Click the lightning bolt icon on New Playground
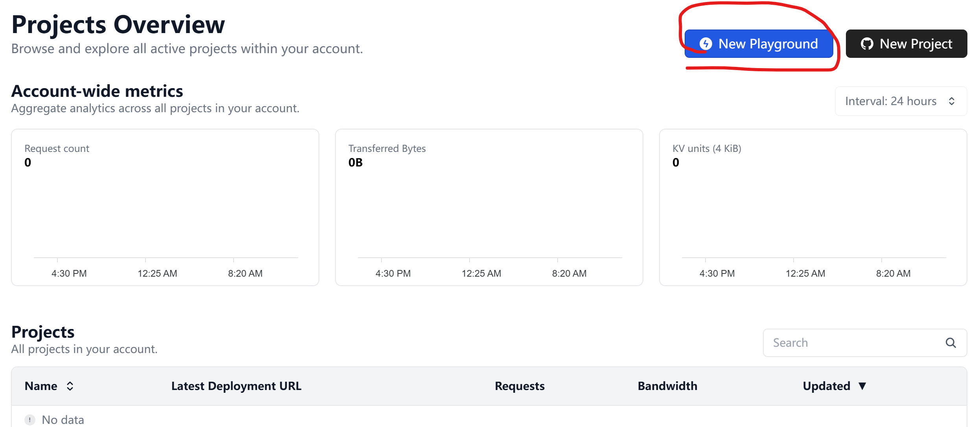980x427 pixels. coord(706,44)
